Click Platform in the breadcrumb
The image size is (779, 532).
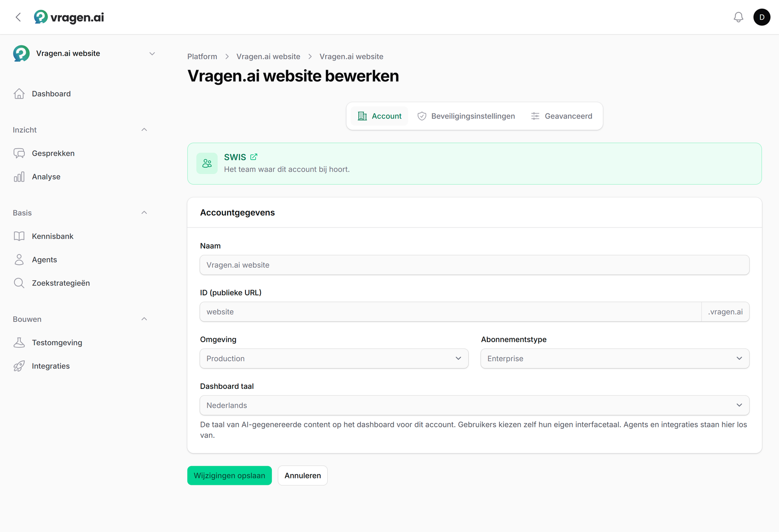[202, 57]
